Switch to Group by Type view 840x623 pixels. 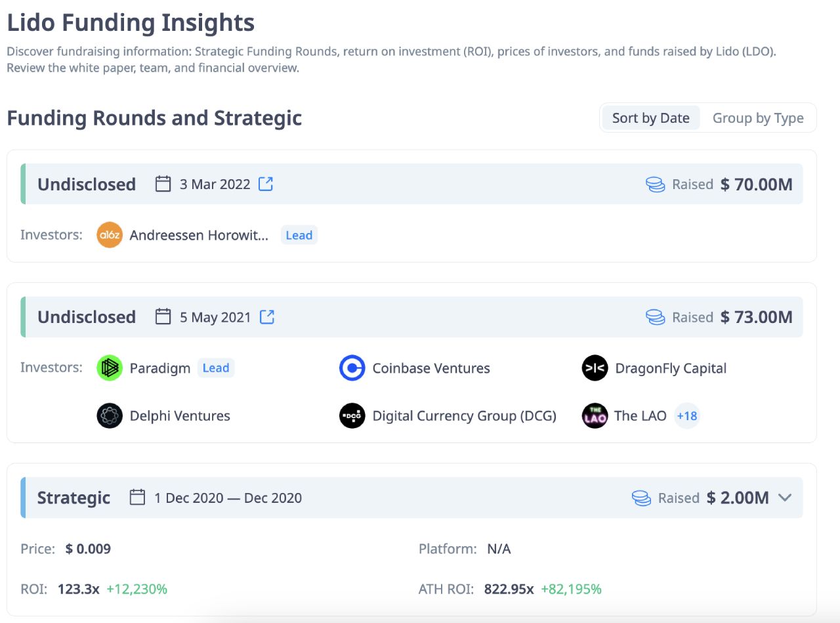coord(758,118)
